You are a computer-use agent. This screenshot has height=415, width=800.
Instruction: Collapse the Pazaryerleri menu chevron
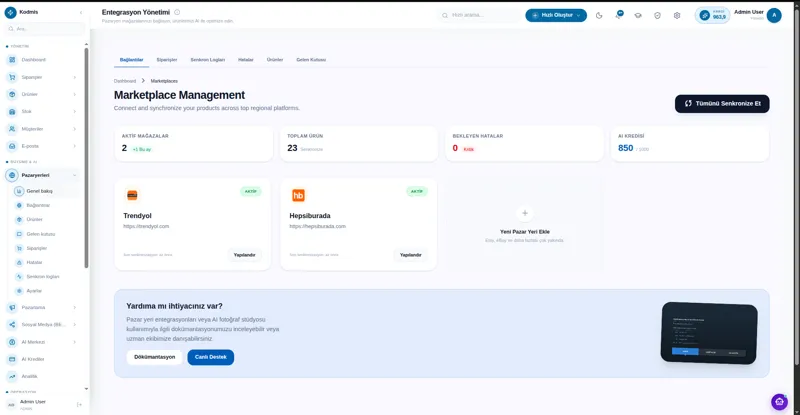[74, 175]
